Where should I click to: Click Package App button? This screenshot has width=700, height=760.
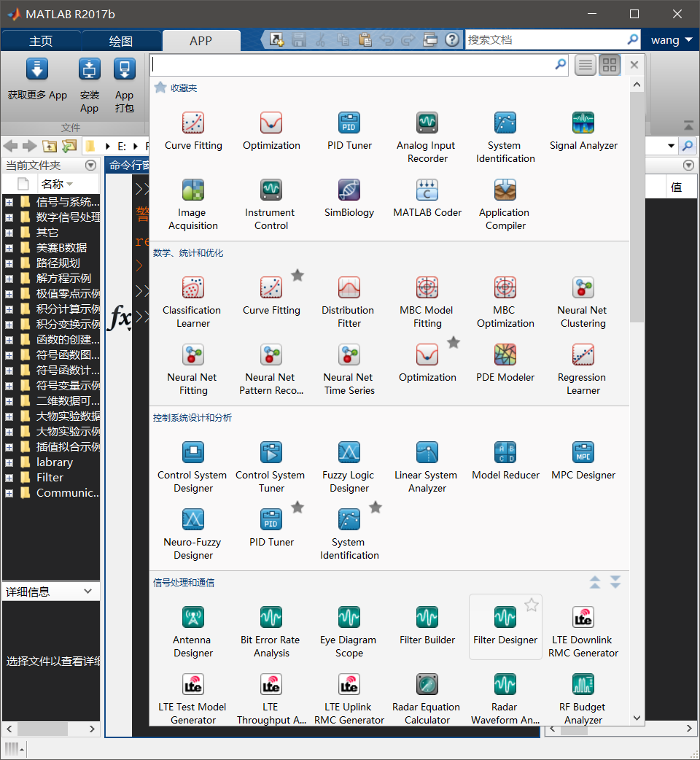125,85
